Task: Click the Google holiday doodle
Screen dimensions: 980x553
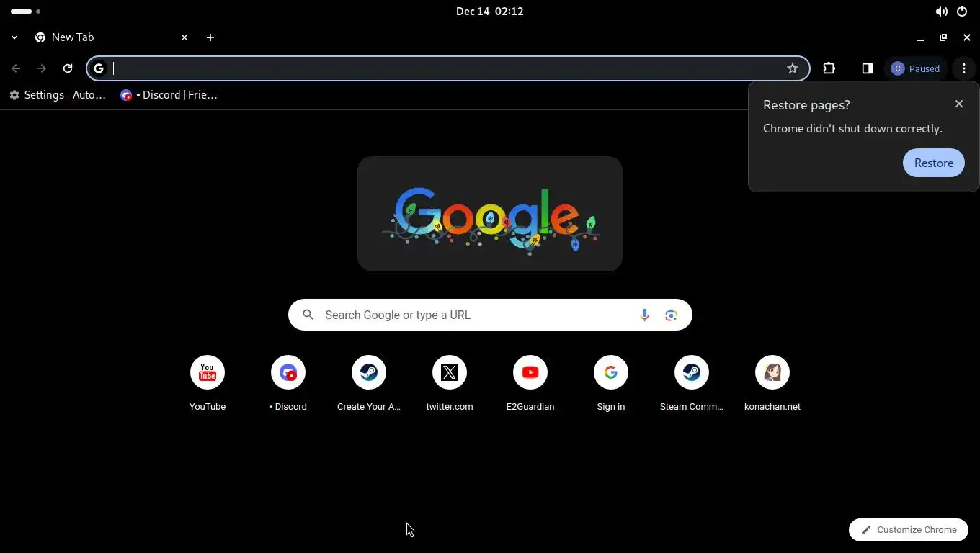Action: click(490, 214)
